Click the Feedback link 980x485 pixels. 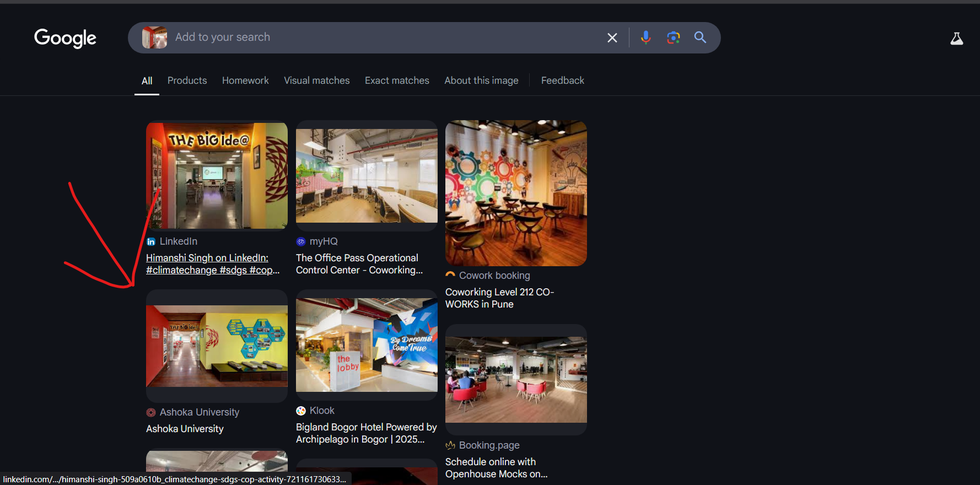(x=563, y=80)
